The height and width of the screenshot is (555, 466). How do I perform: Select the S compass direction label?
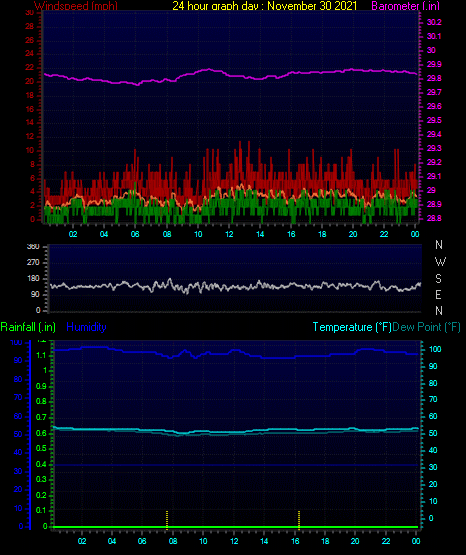point(438,279)
